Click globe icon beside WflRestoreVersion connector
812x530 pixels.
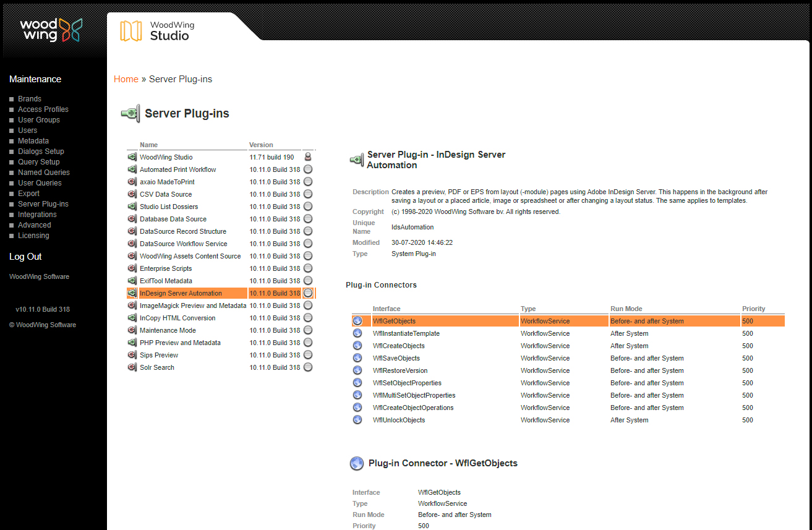point(357,370)
